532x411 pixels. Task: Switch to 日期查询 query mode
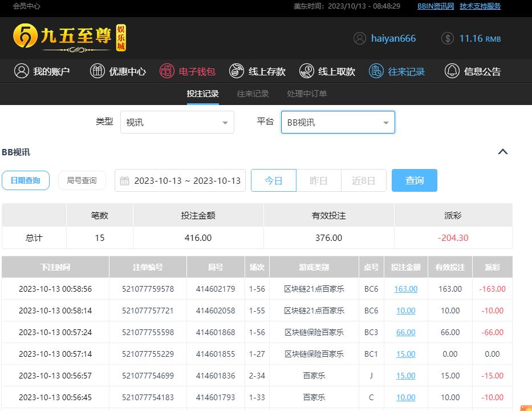tap(26, 180)
